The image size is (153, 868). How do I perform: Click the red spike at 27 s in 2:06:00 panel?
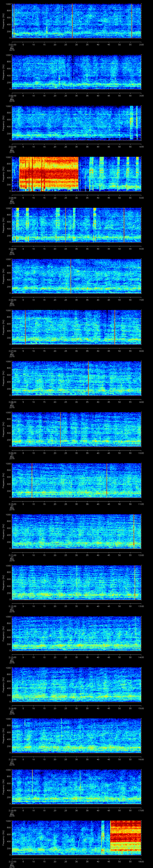(x=71, y=276)
